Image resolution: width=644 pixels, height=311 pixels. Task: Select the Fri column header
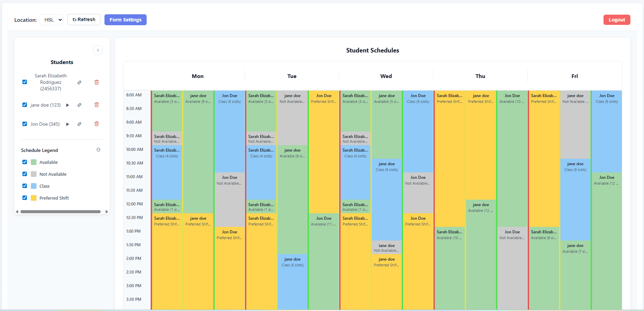(x=575, y=76)
